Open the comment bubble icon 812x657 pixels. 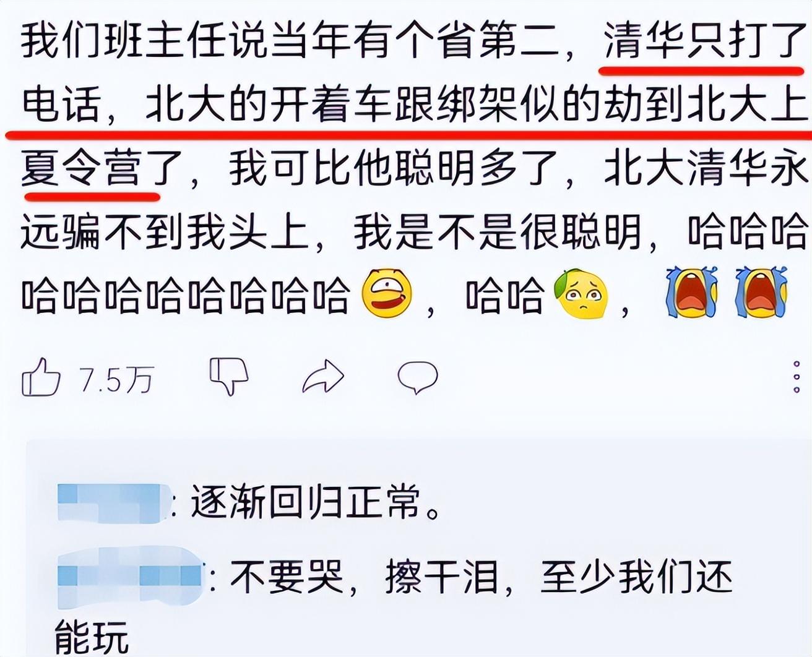[418, 377]
